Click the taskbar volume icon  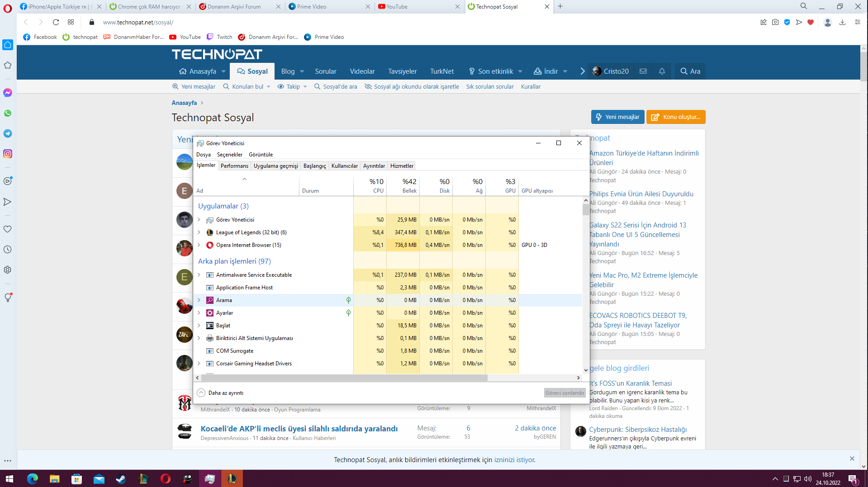coord(808,479)
